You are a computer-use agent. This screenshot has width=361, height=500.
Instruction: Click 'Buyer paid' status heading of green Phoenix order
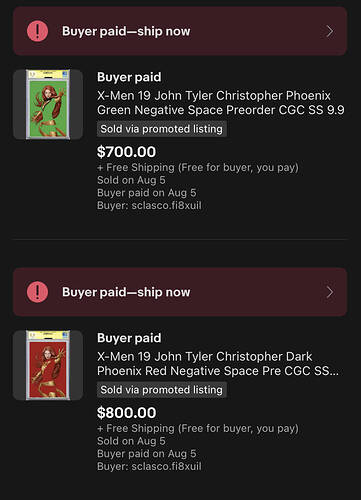[129, 77]
